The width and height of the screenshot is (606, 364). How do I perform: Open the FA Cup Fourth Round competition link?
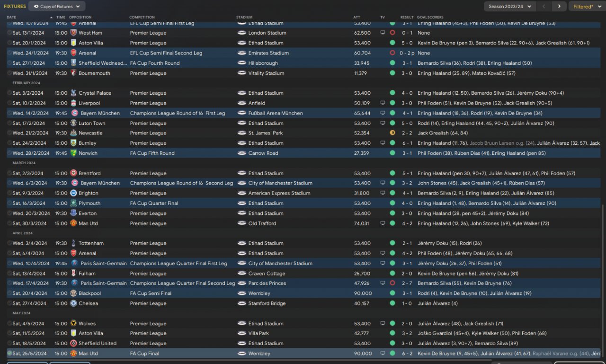[x=155, y=63]
